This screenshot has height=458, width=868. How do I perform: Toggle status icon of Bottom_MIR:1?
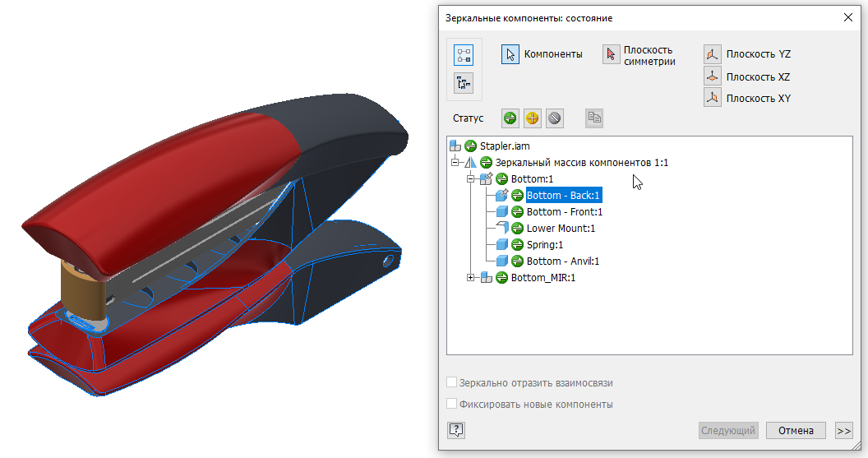pos(501,277)
